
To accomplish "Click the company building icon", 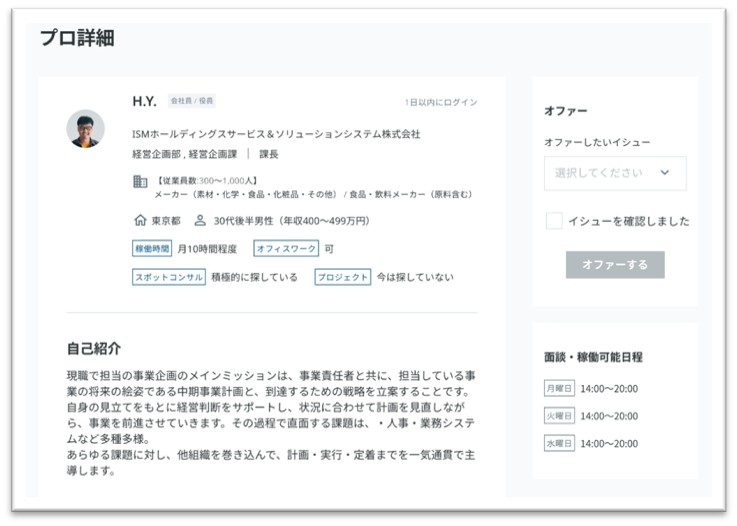I will point(140,181).
